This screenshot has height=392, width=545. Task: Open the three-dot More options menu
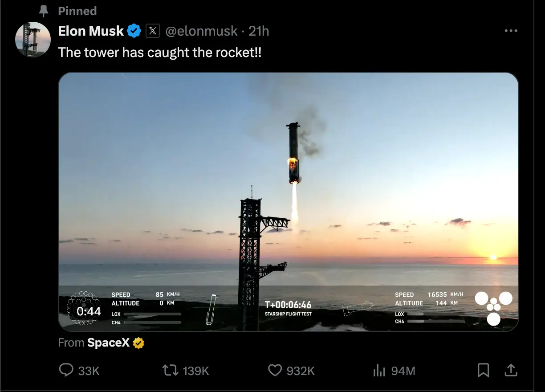pos(511,31)
